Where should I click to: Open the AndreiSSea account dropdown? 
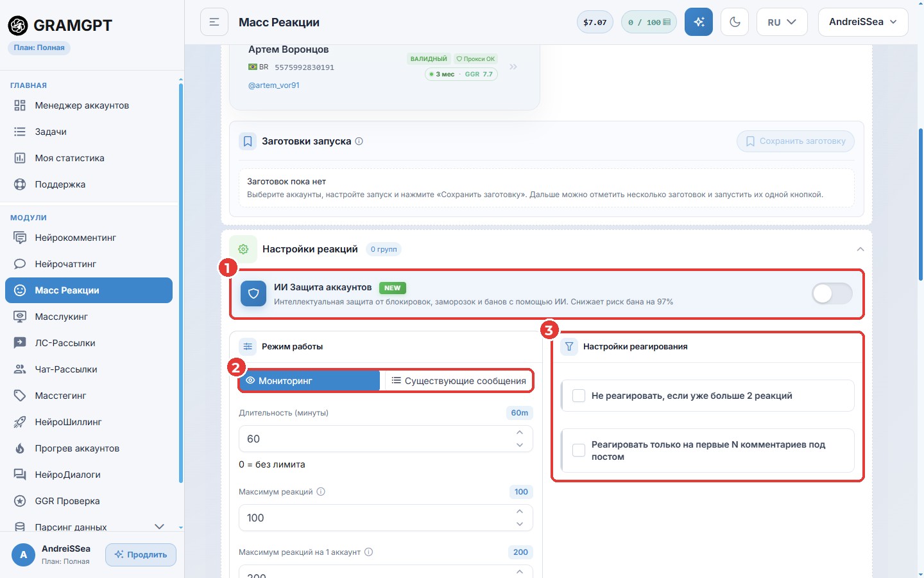863,22
